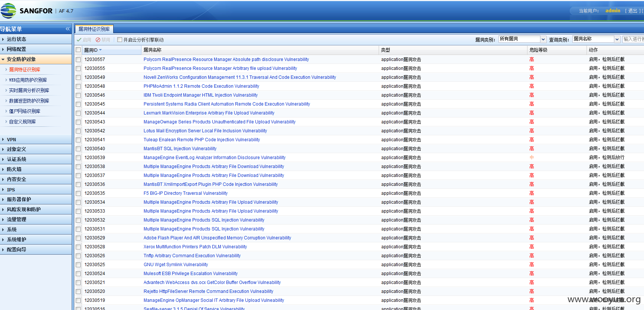Screen dimensions: 644x310
Task: Expand the 防火墙 menu section
Action: tap(36, 169)
